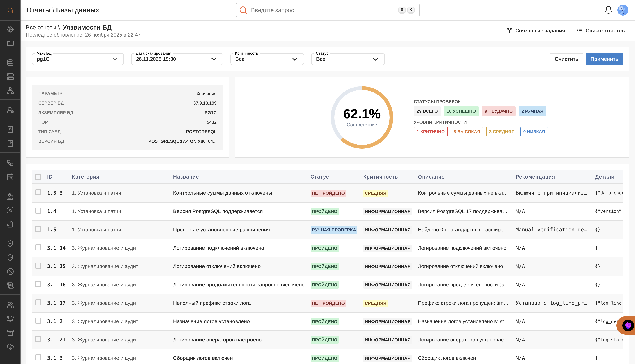Viewport: 635px width, 364px height.
Task: Toggle the select-all checkbox in table header
Action: pos(38,177)
